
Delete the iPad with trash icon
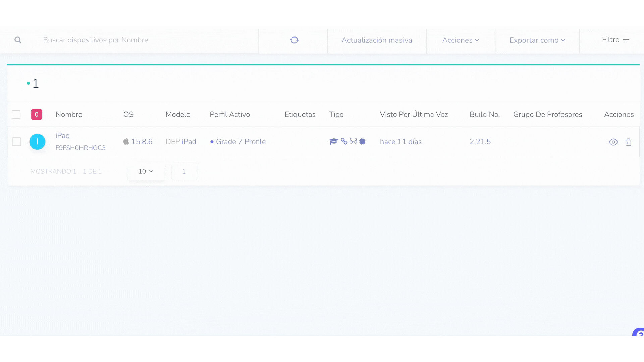click(x=628, y=142)
